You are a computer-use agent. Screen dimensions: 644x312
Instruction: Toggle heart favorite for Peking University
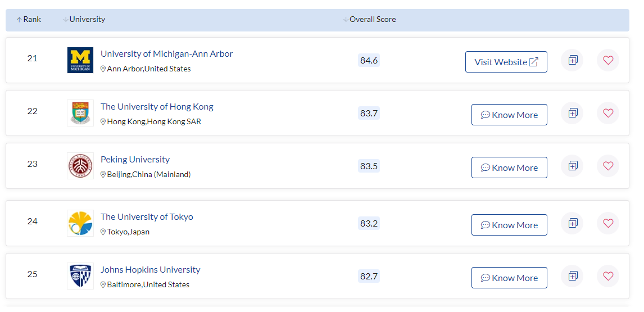click(608, 166)
